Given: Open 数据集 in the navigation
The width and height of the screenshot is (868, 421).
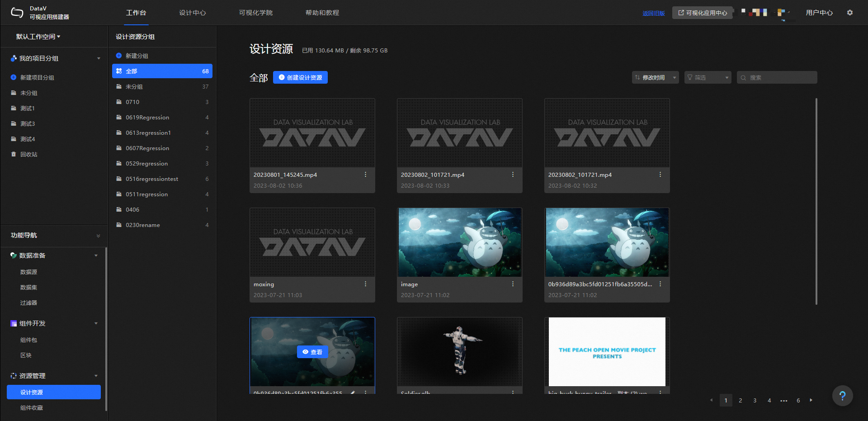Looking at the screenshot, I should [29, 287].
